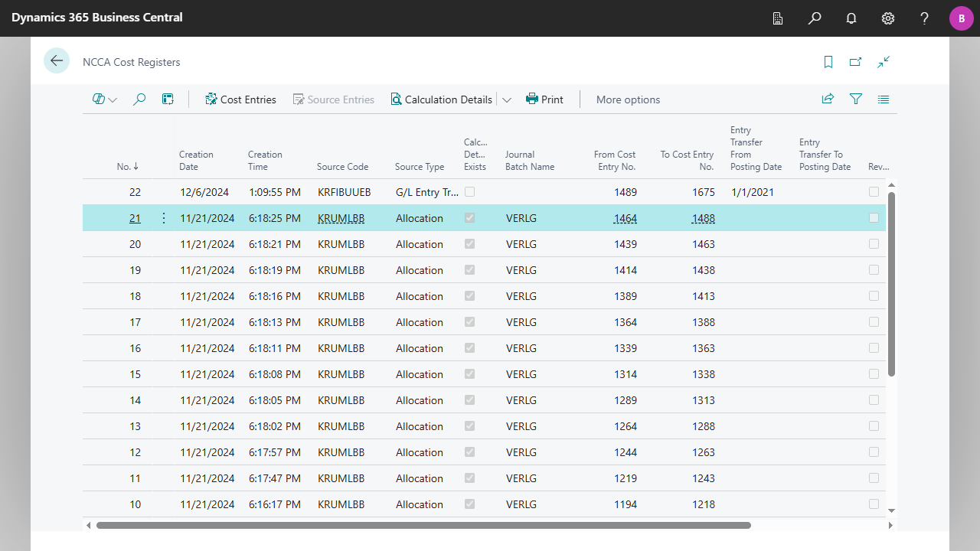Open the notifications bell
Viewport: 980px width, 551px height.
851,18
